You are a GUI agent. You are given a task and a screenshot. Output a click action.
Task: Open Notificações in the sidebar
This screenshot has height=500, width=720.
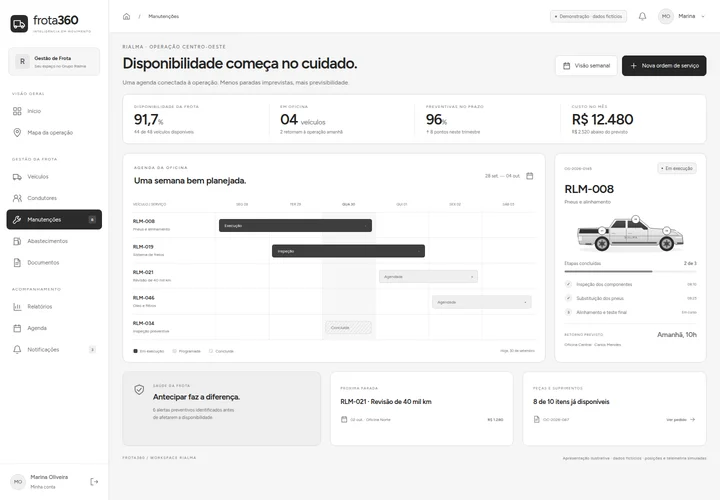(54, 350)
